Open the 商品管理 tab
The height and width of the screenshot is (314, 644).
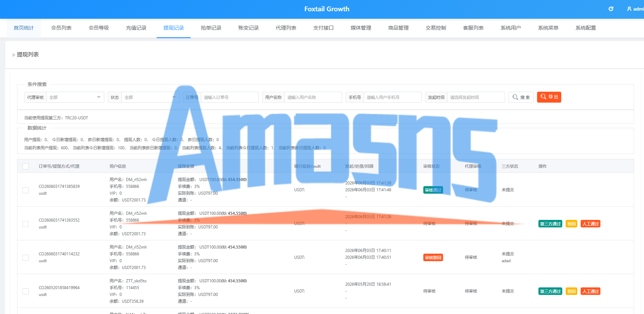coord(398,28)
